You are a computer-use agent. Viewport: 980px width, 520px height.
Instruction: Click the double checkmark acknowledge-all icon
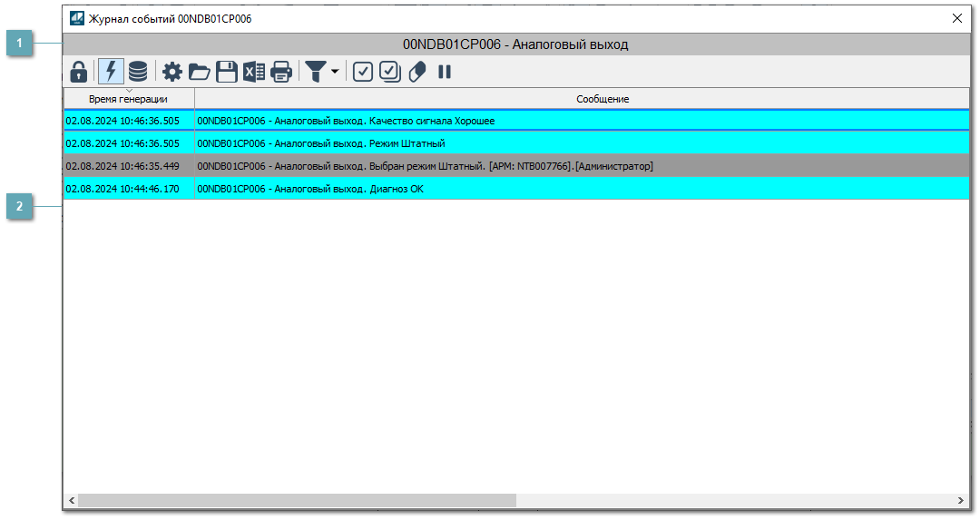click(x=390, y=72)
